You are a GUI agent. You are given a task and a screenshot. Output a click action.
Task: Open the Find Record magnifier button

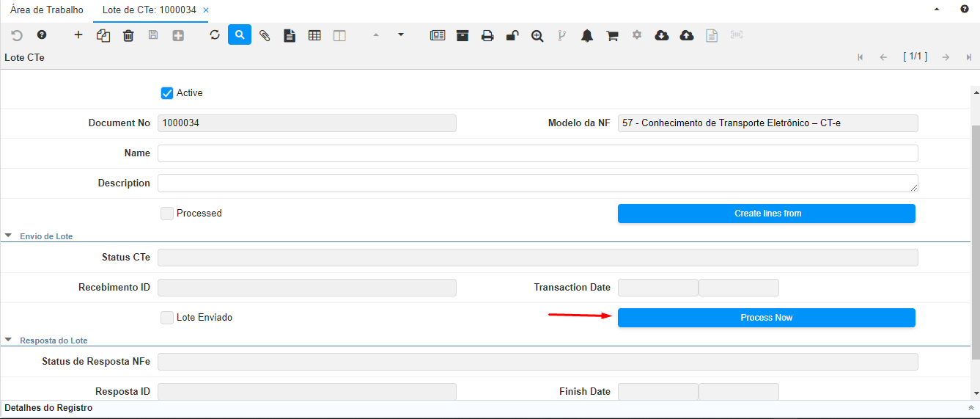coord(240,35)
